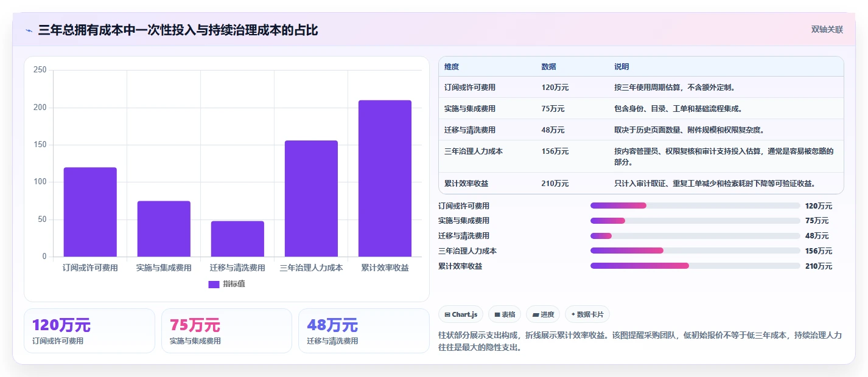Click the 表格 tag chip
868x377 pixels.
[x=505, y=314]
